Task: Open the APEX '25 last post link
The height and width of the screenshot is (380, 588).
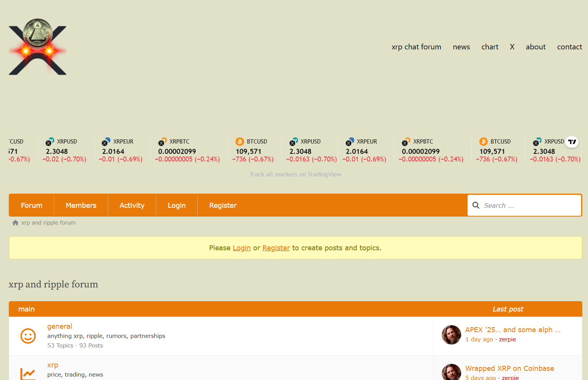Action: point(513,330)
